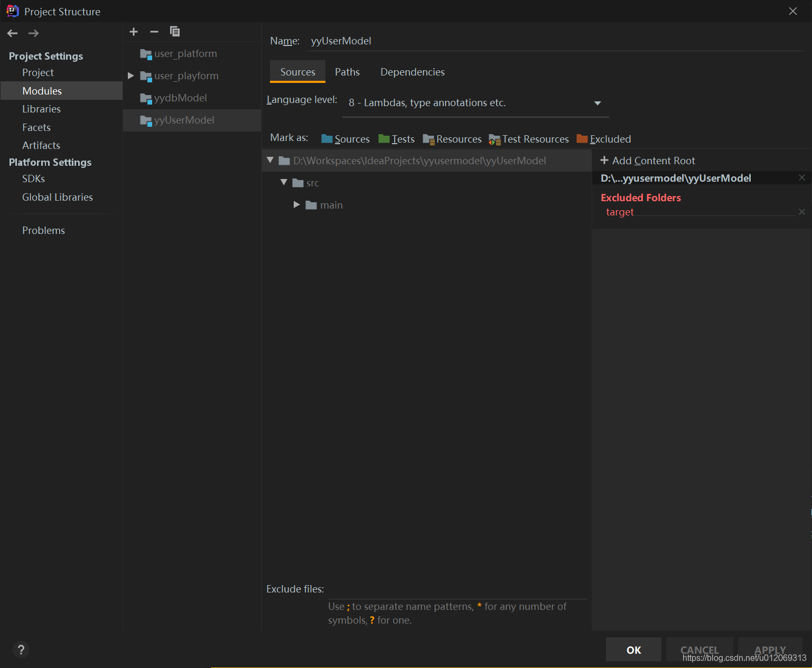Viewport: 812px width, 668px height.
Task: Switch to the Sources tab
Action: click(x=297, y=72)
